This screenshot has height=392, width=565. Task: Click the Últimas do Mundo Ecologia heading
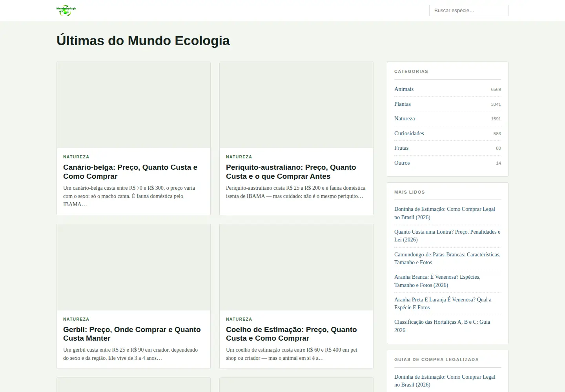[143, 41]
